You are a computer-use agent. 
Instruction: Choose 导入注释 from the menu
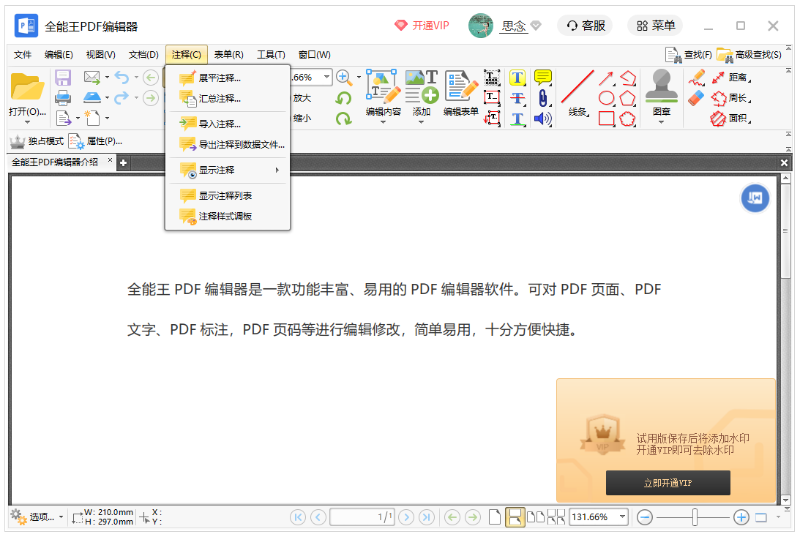click(228, 123)
